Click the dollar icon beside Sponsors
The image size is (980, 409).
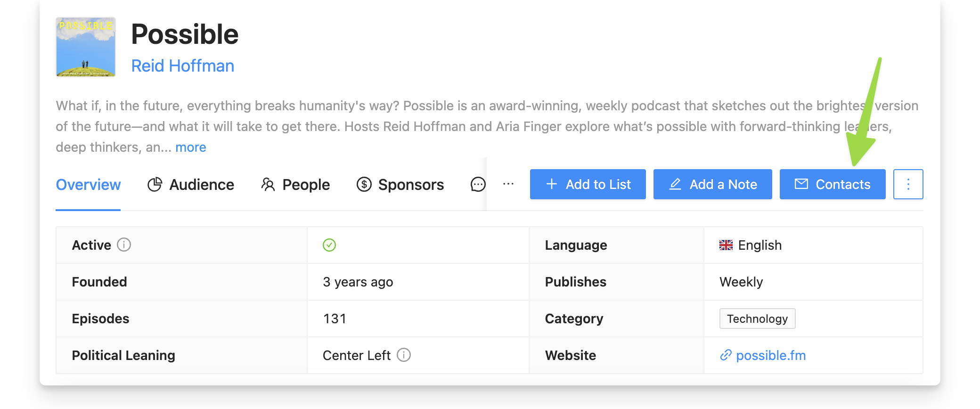364,184
